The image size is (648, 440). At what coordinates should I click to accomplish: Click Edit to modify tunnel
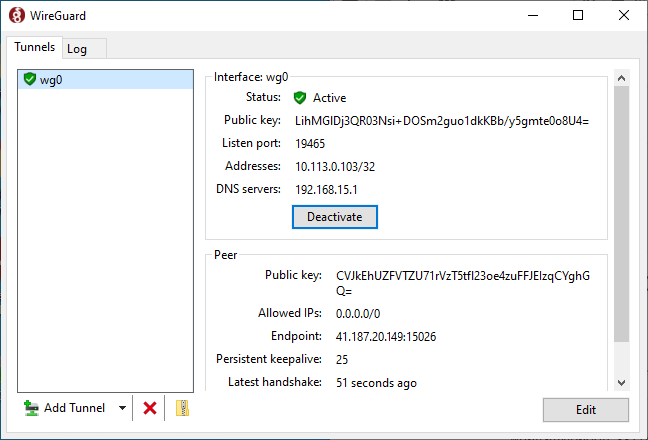pos(586,410)
